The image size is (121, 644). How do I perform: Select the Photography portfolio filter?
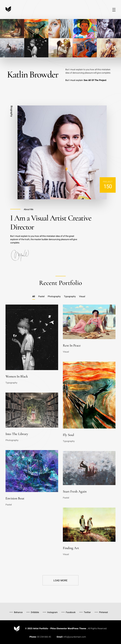tap(54, 297)
